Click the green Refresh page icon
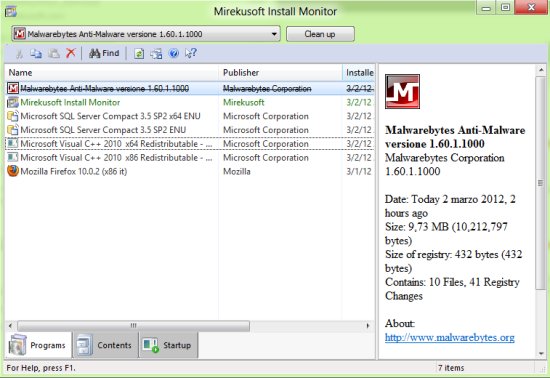This screenshot has height=378, width=550. click(x=139, y=54)
